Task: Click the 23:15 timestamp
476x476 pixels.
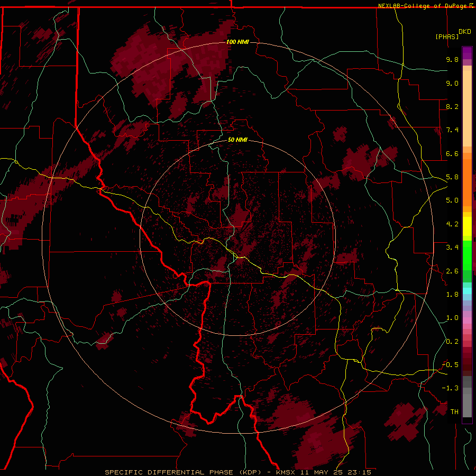Action: [x=360, y=472]
